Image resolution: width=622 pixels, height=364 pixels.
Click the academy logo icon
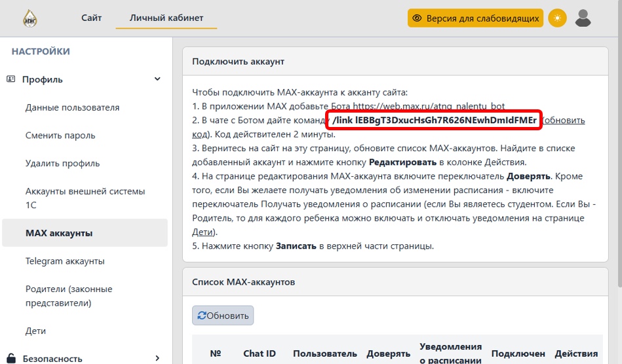click(x=29, y=18)
